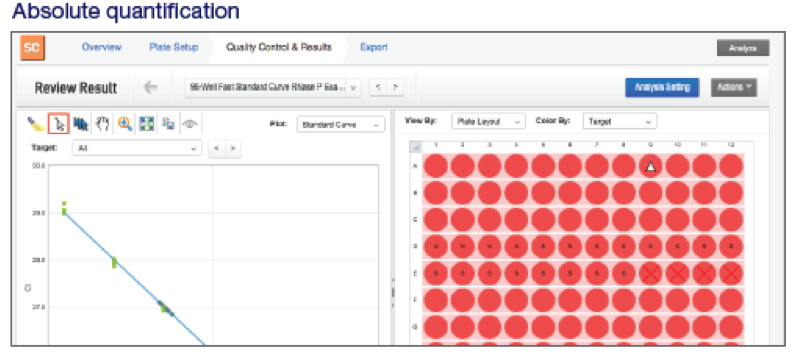Activate the zoom magnifier tool

pyautogui.click(x=125, y=124)
